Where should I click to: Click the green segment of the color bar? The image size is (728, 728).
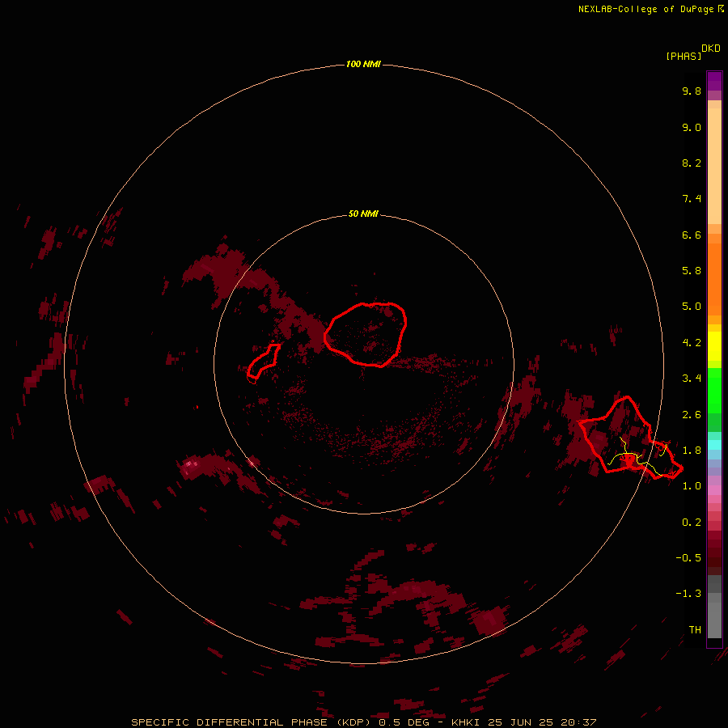click(714, 390)
